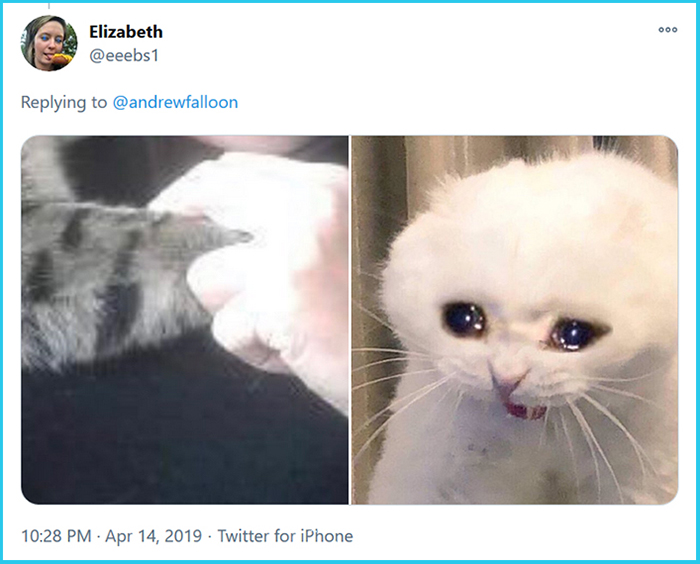Click the white cat's open mouth
This screenshot has height=564, width=700.
click(x=525, y=409)
